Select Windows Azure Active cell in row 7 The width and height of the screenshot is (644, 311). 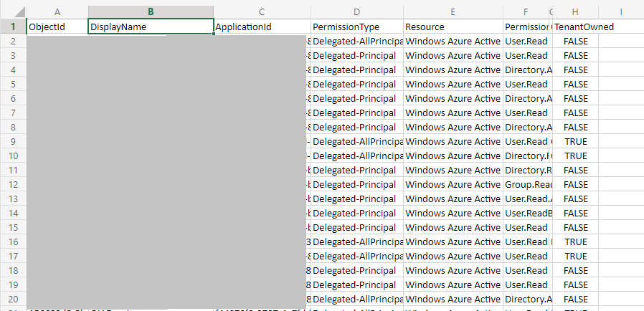tap(453, 113)
